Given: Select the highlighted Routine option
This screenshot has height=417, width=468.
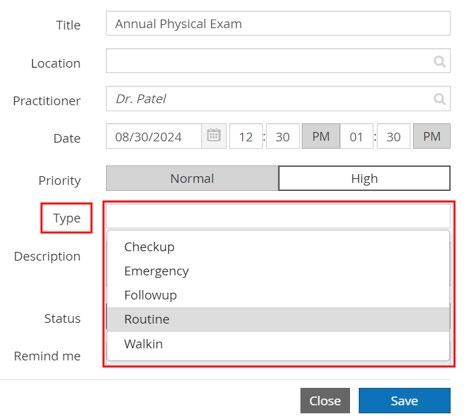Looking at the screenshot, I should pos(278,319).
